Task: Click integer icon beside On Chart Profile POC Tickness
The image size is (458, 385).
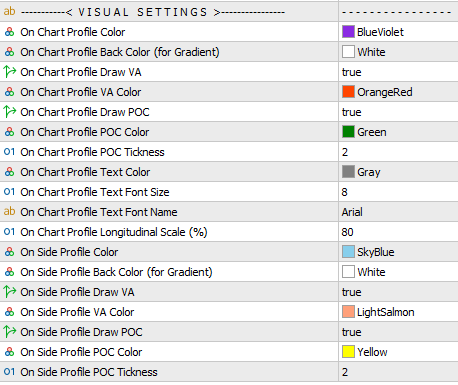Action: point(9,152)
